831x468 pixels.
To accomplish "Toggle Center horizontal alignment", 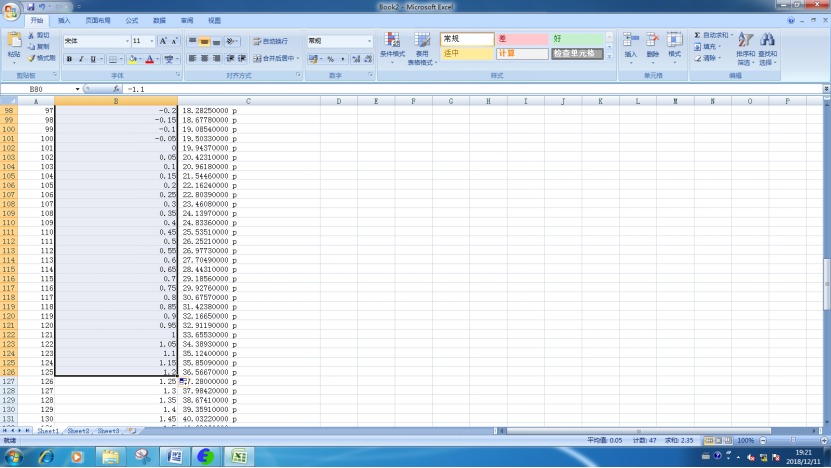I will [x=204, y=58].
